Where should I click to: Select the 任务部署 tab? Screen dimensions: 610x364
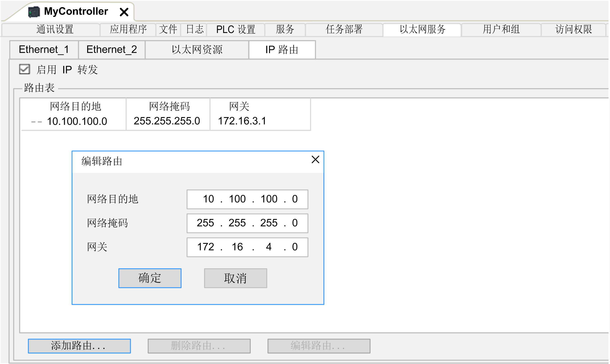[x=344, y=29]
